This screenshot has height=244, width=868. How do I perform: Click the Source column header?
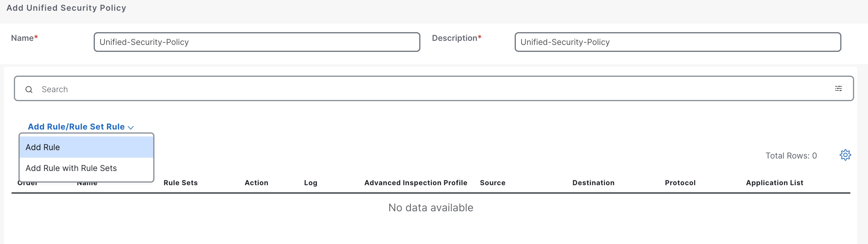(492, 183)
